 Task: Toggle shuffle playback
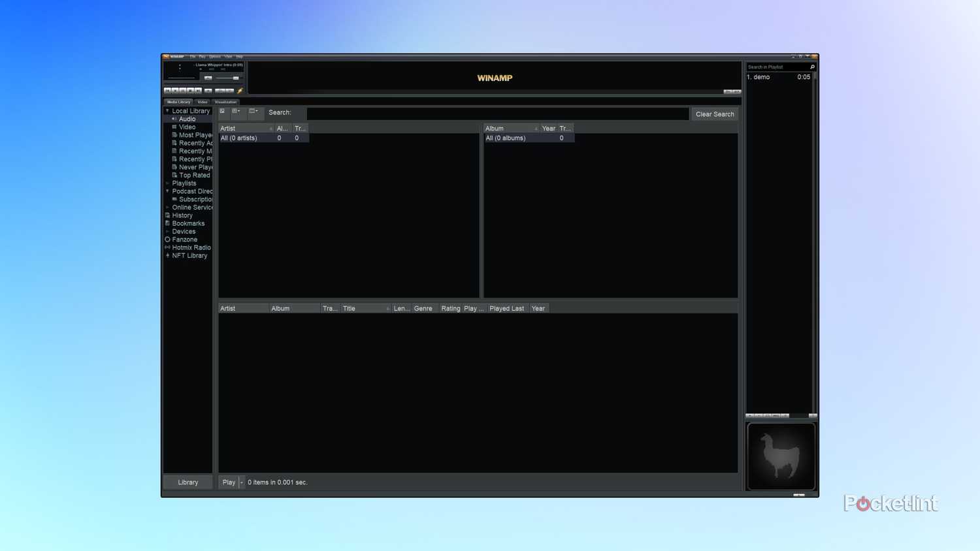click(218, 91)
